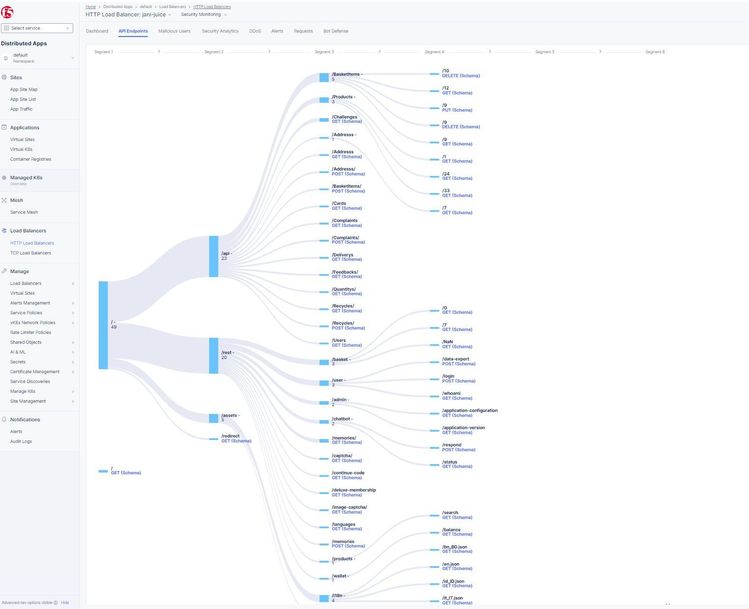The image size is (749, 609).
Task: Open Container Registries in sidebar
Action: click(x=31, y=159)
